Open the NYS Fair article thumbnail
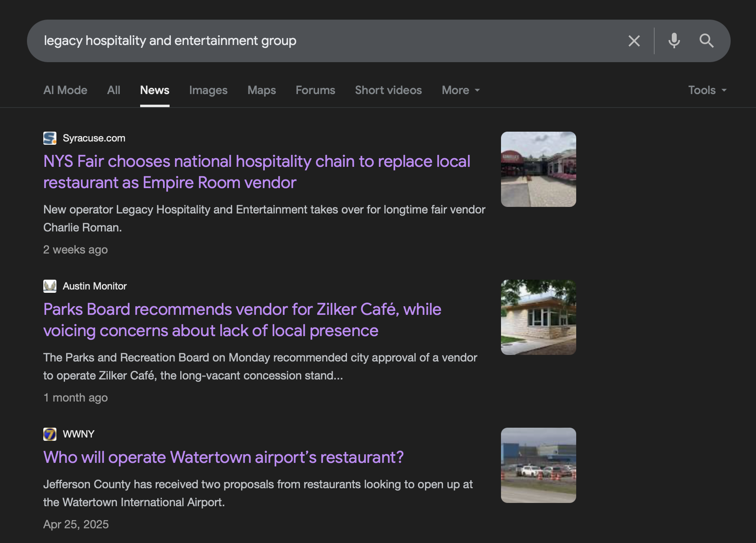This screenshot has height=543, width=756. click(x=539, y=169)
